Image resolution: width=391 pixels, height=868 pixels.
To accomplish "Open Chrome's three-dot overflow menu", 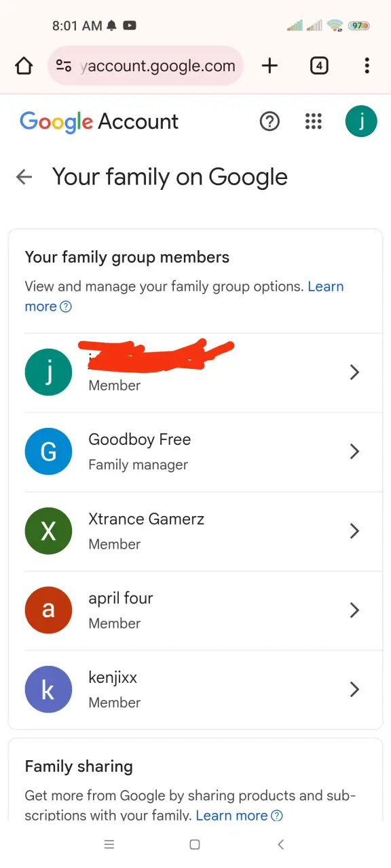I will pyautogui.click(x=367, y=66).
